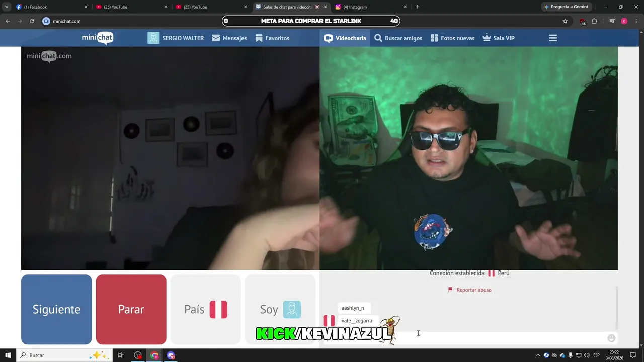This screenshot has height=362, width=644.
Task: Open Mensajes in the minichat header
Action: (x=229, y=38)
